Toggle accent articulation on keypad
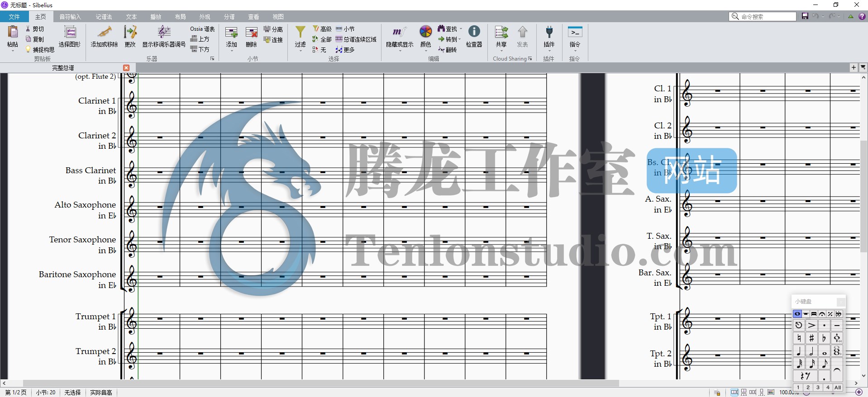The image size is (868, 397). tap(811, 326)
